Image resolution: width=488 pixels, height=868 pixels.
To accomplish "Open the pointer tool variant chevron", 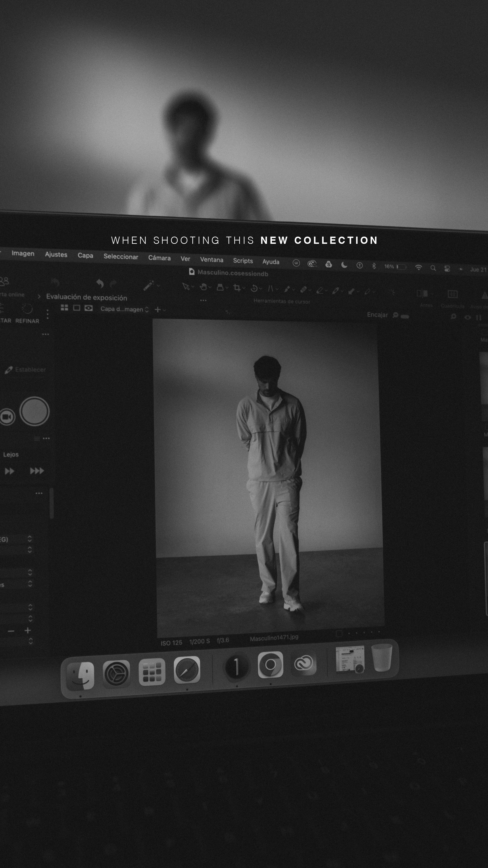I will tap(193, 287).
